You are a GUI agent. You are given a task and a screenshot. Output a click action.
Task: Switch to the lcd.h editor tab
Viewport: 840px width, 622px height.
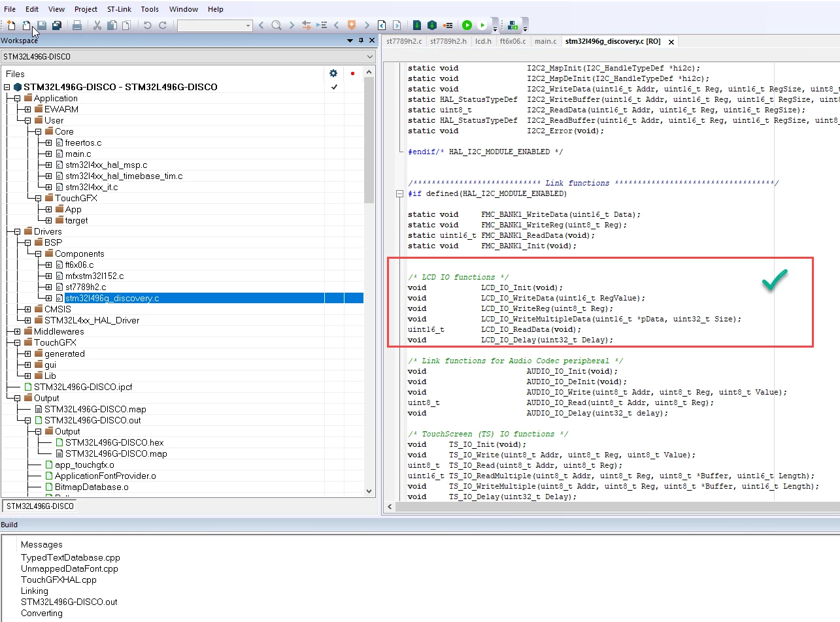pos(482,41)
